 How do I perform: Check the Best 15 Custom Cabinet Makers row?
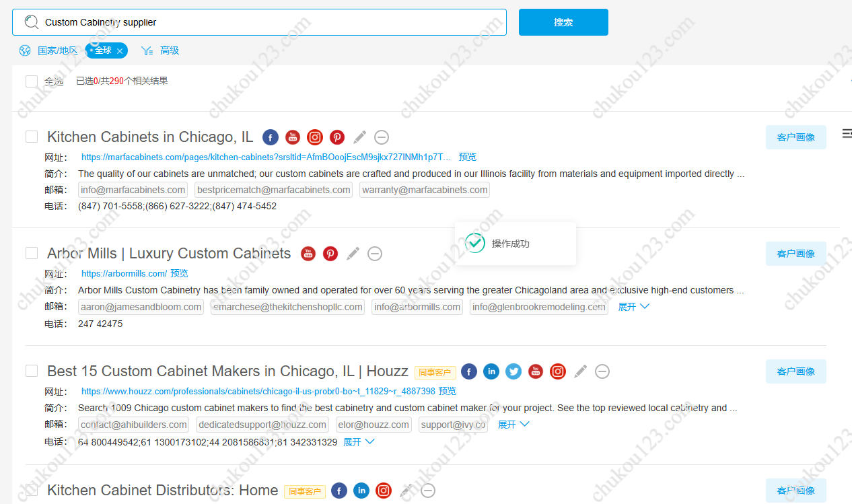point(32,371)
